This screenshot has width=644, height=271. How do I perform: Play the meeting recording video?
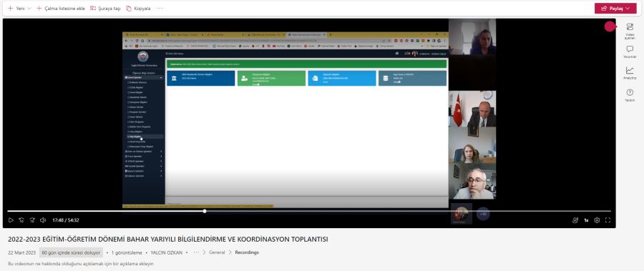click(x=11, y=220)
